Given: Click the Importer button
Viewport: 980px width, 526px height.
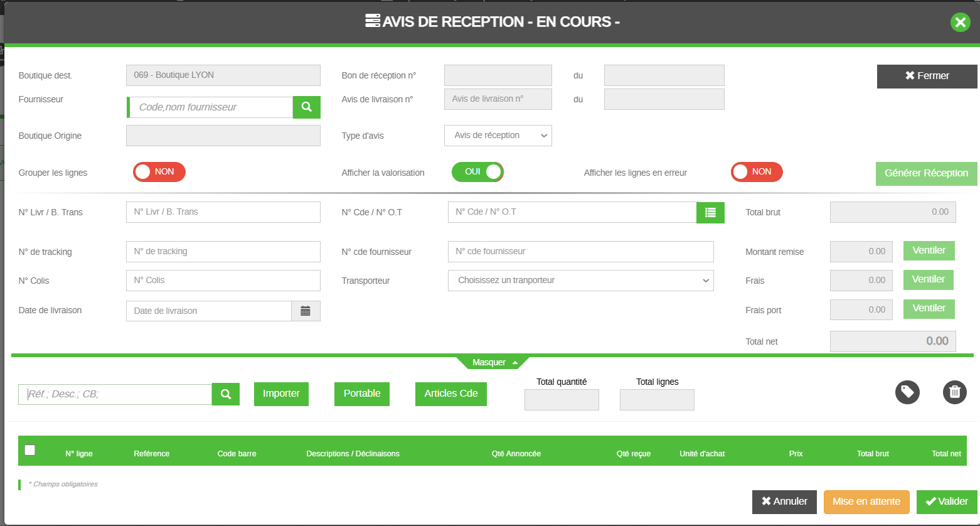Looking at the screenshot, I should [281, 394].
